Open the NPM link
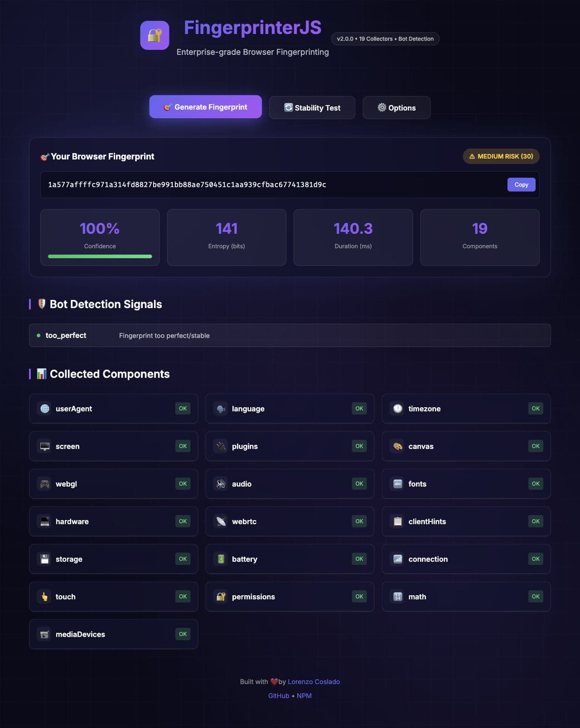Image resolution: width=580 pixels, height=728 pixels. (304, 696)
